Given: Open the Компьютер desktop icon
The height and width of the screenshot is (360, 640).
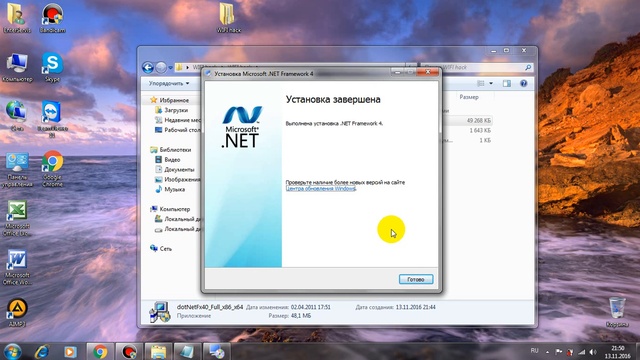Looking at the screenshot, I should coord(17,67).
